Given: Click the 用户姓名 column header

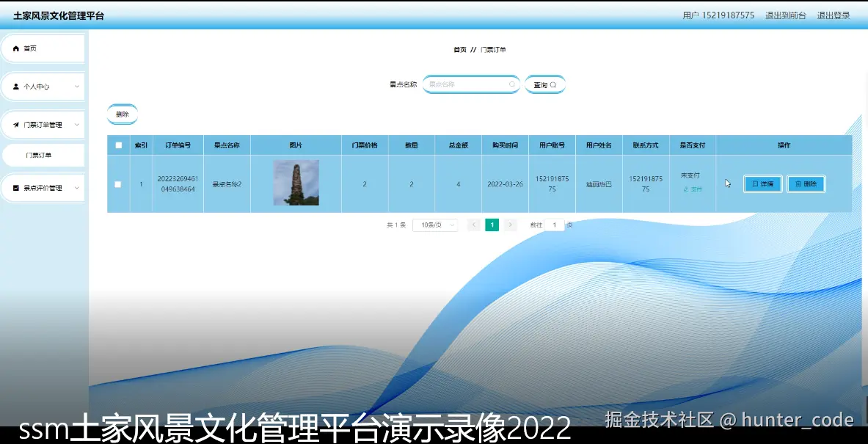Looking at the screenshot, I should (x=599, y=145).
